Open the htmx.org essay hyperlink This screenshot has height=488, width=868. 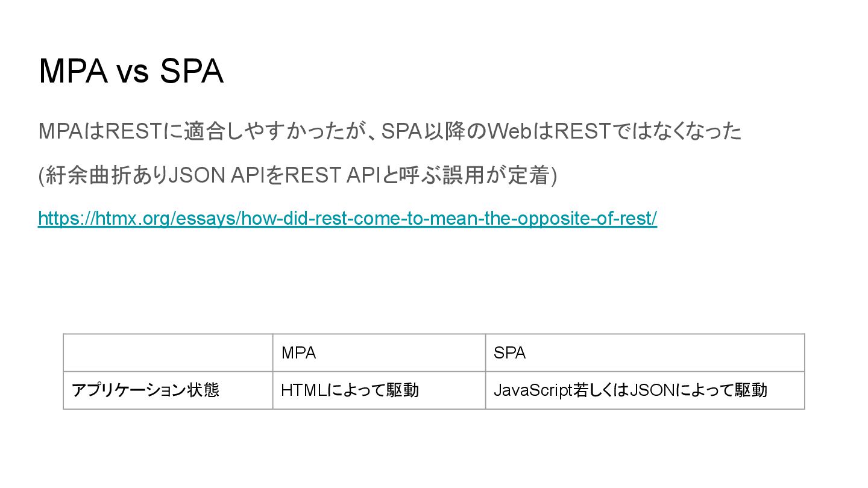point(347,218)
